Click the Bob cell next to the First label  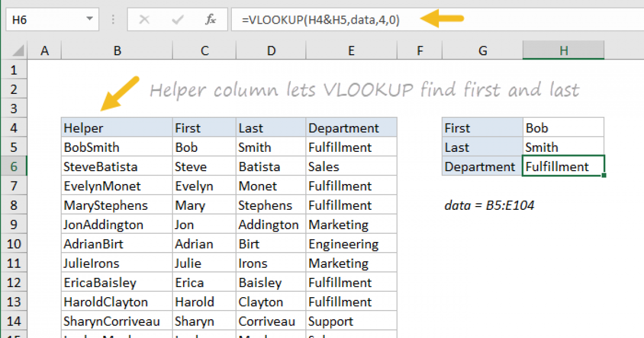click(x=563, y=128)
